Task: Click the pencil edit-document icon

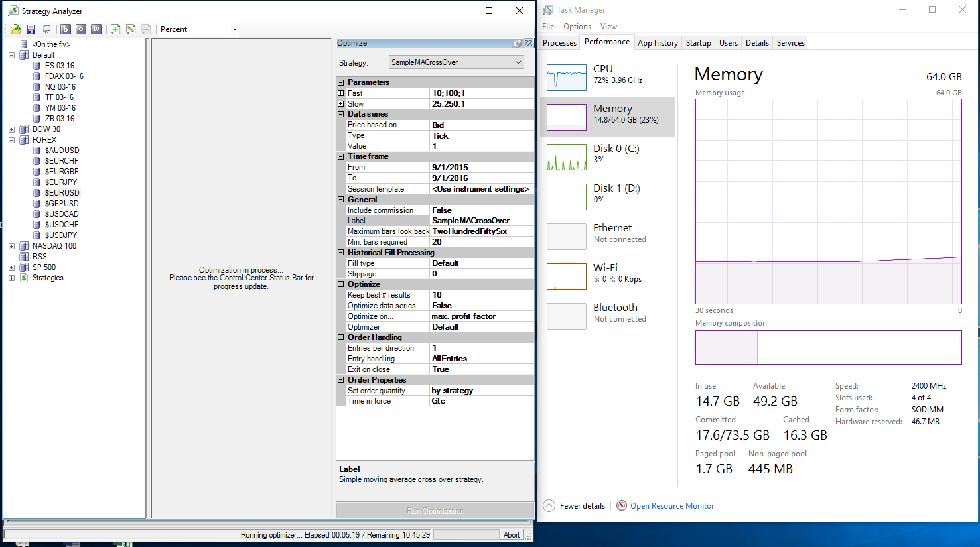Action: [131, 29]
